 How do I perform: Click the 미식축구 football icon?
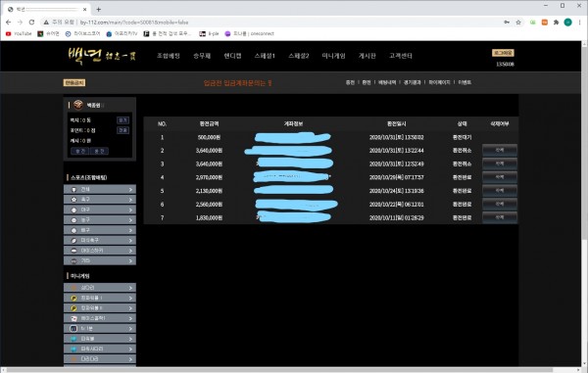(x=73, y=241)
